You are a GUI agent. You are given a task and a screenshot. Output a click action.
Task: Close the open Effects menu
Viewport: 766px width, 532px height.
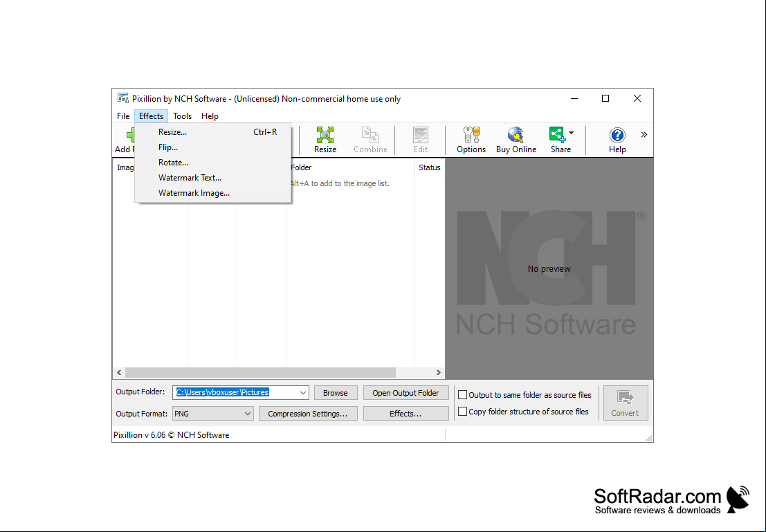tap(151, 116)
